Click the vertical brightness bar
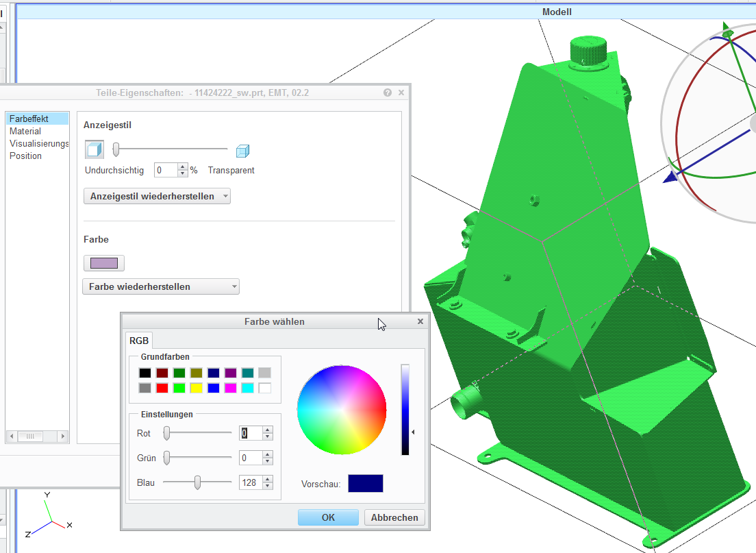This screenshot has height=553, width=756. [405, 410]
